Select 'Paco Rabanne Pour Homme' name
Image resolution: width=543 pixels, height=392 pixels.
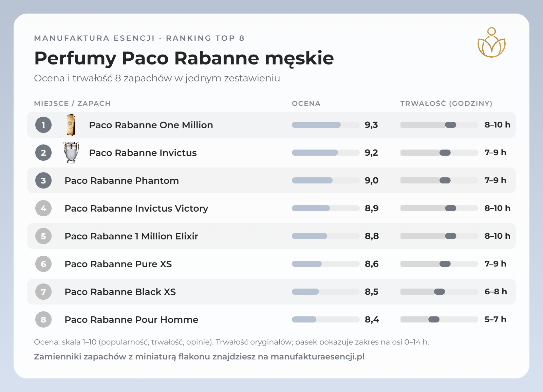(131, 319)
